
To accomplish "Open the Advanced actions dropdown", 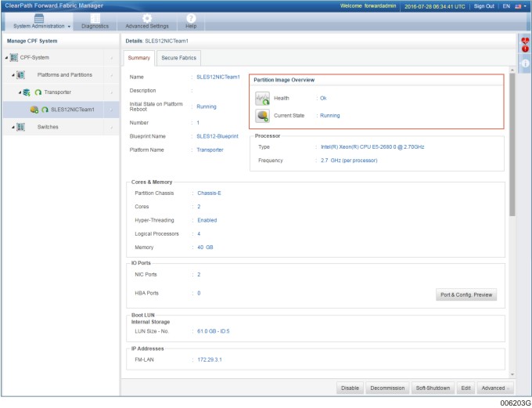I will (495, 388).
